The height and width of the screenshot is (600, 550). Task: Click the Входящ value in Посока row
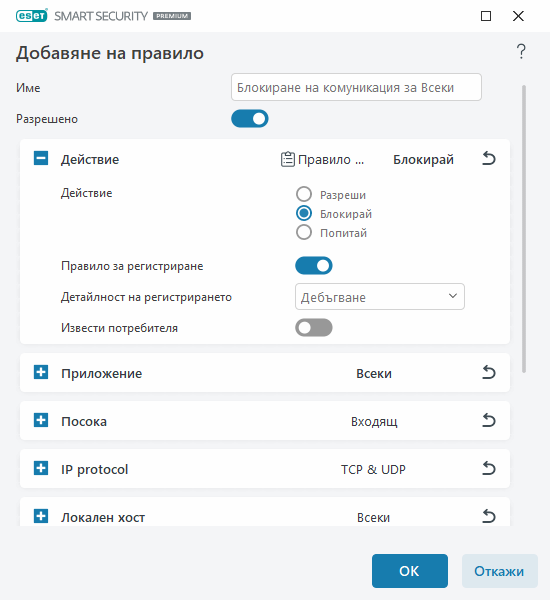tap(374, 422)
